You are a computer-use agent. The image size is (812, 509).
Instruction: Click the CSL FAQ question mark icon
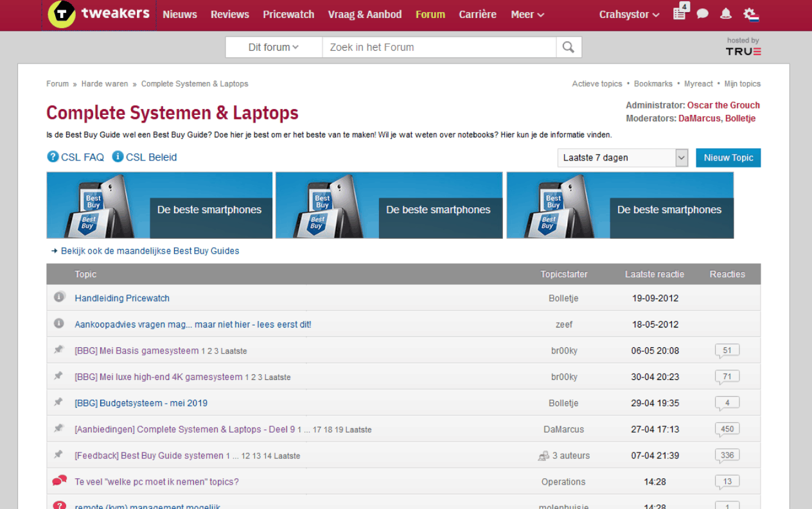pos(53,157)
